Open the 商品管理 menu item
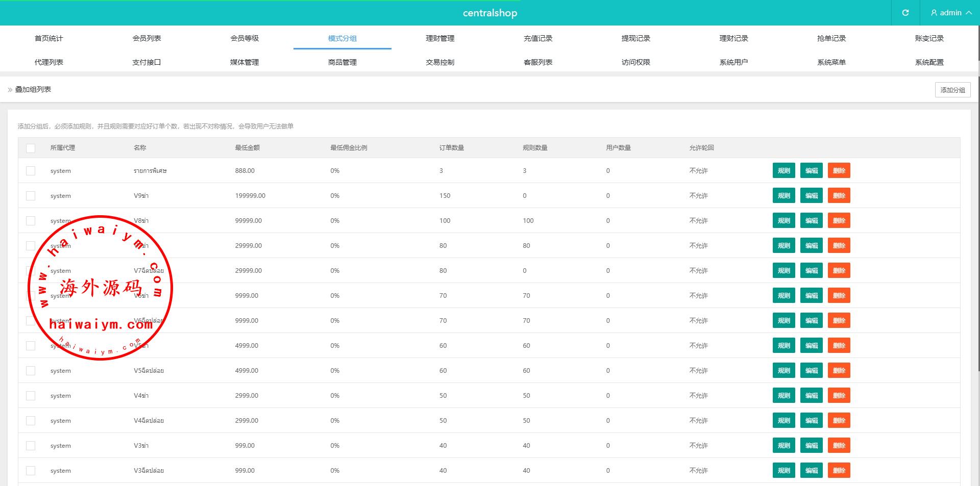Screen dimensions: 980x486 point(342,62)
